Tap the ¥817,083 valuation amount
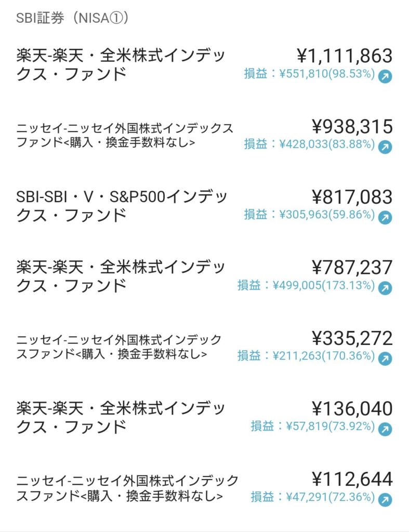 click(x=352, y=197)
